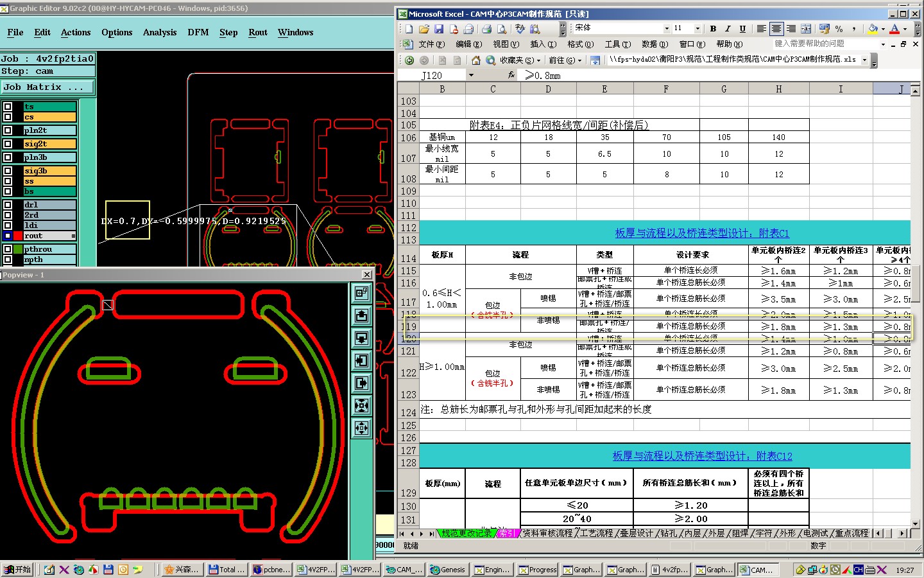Open the DFM menu
The image size is (924, 578).
(198, 32)
